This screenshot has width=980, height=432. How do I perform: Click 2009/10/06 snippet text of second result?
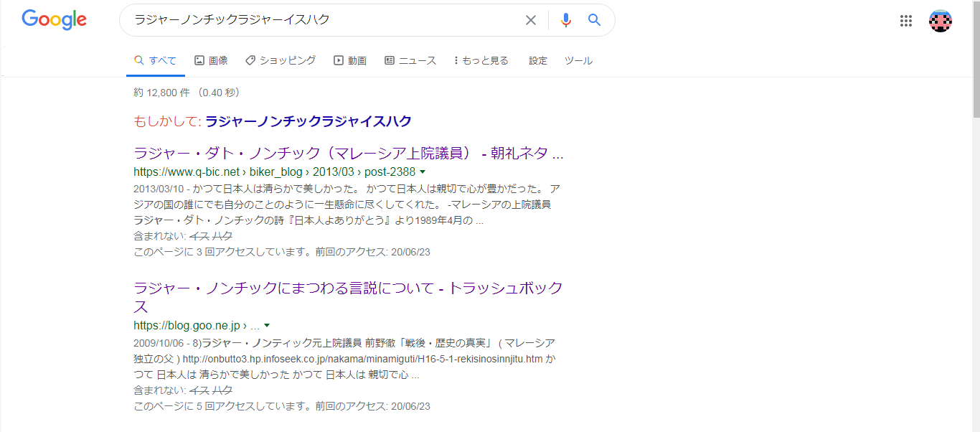point(344,359)
